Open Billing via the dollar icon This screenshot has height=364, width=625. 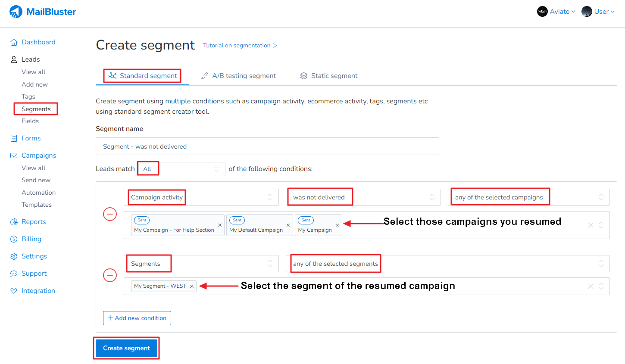[14, 239]
